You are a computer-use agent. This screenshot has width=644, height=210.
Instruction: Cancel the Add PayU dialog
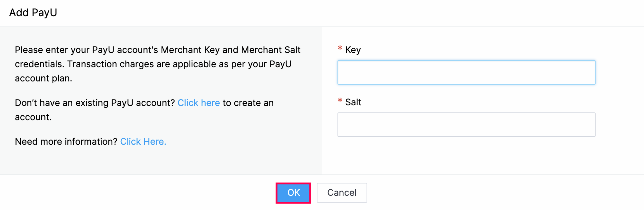tap(342, 193)
